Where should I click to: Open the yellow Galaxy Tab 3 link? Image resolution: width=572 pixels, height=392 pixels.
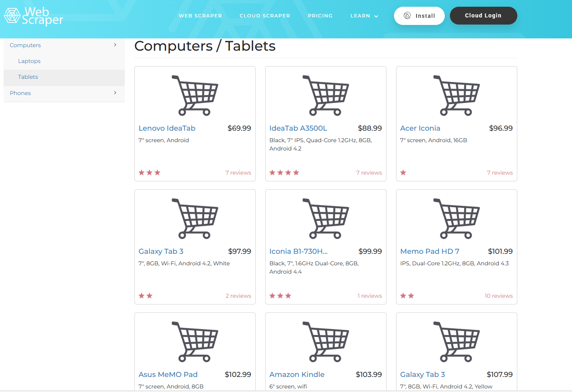pyautogui.click(x=423, y=375)
